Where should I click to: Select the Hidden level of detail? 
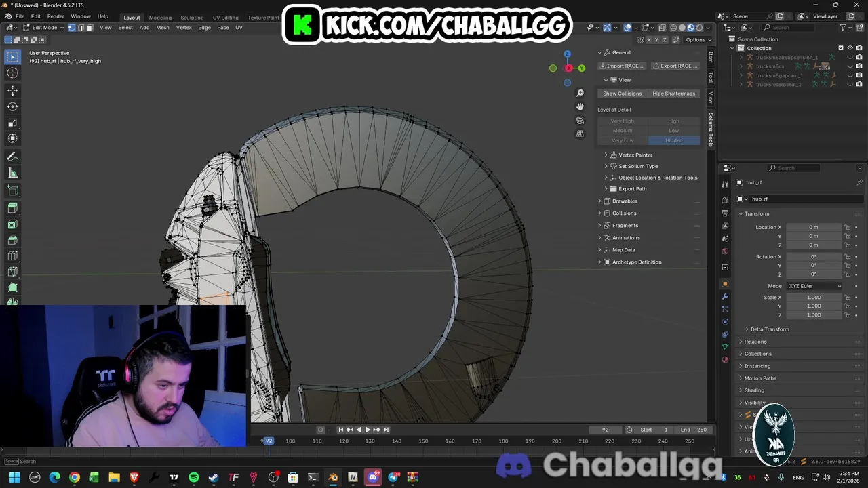(674, 140)
